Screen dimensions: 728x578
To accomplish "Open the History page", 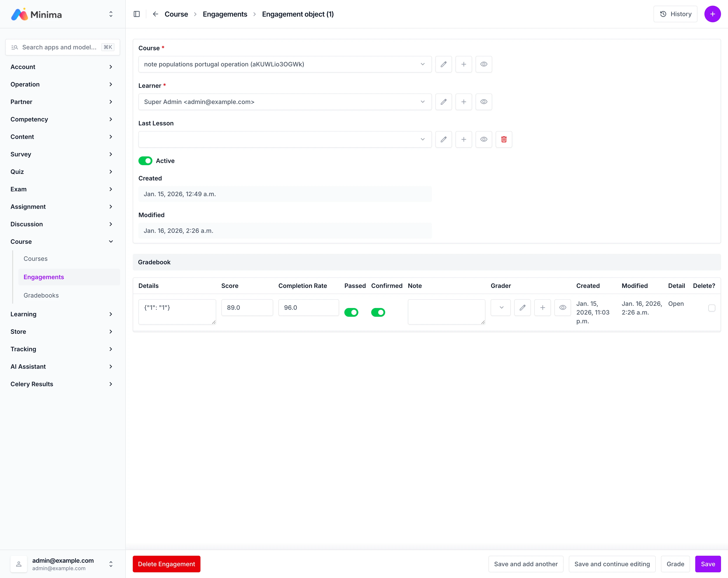I will (675, 14).
